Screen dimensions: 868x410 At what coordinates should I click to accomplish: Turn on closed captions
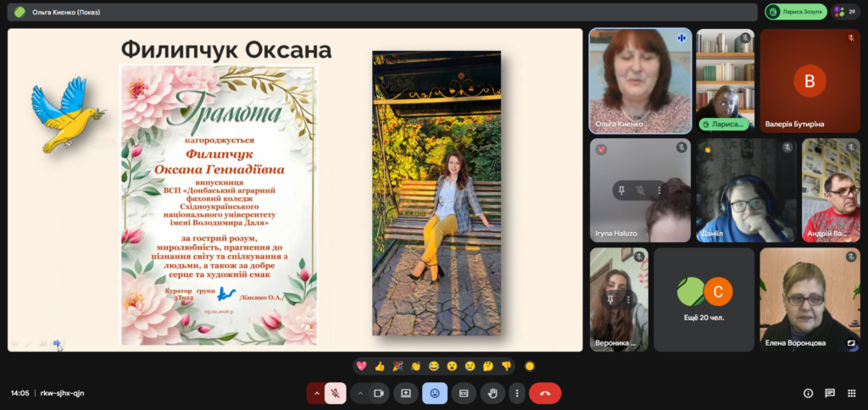point(463,393)
